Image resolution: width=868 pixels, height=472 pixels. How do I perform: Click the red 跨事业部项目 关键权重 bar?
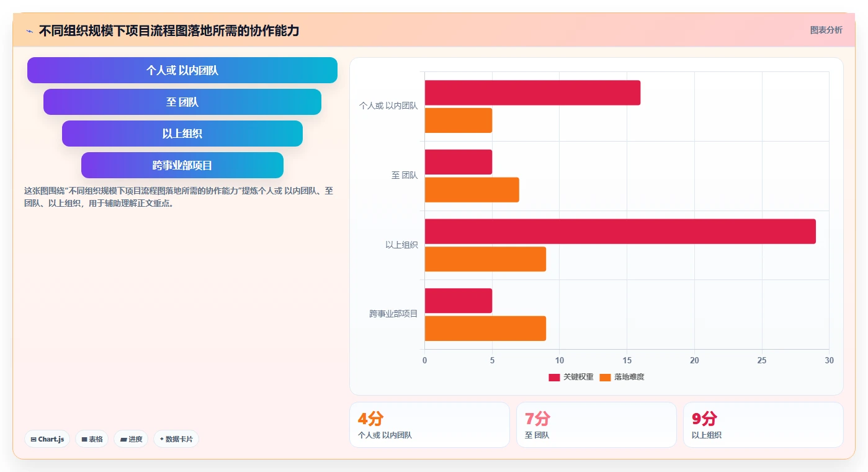click(459, 301)
